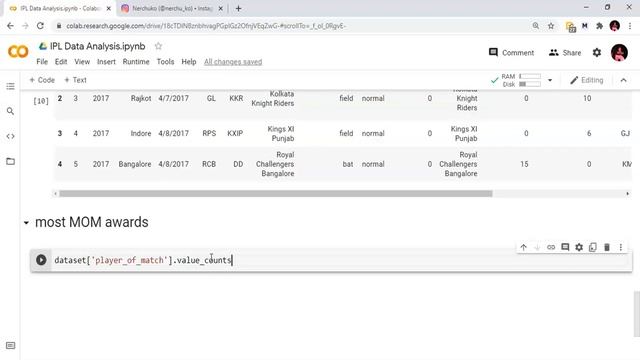
Task: Click the All changes saved link
Action: coord(233,62)
